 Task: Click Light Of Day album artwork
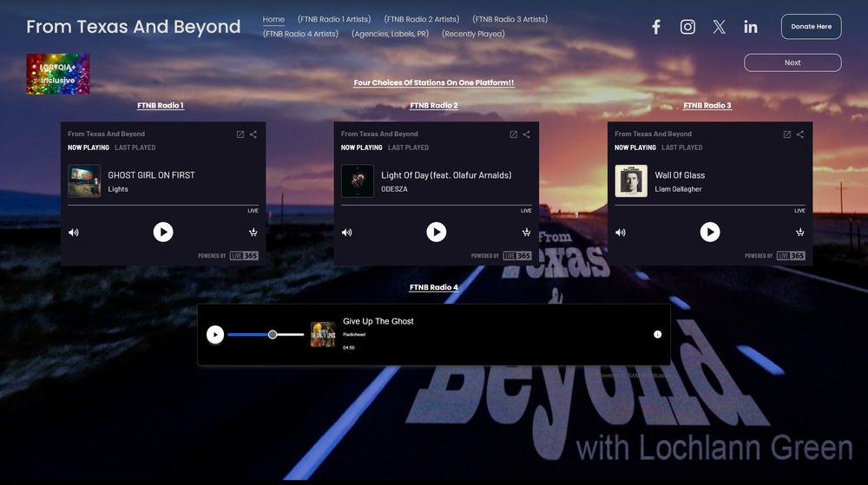pyautogui.click(x=358, y=180)
